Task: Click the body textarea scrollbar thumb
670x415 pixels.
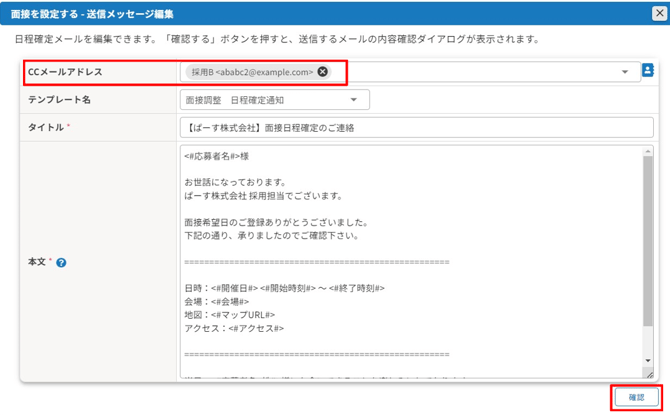Action: tap(648, 241)
